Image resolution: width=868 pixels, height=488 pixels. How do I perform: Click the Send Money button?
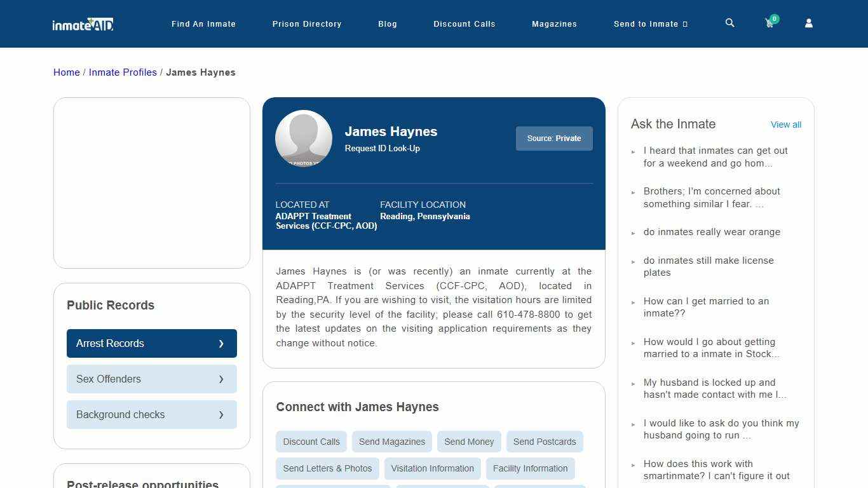pos(469,441)
